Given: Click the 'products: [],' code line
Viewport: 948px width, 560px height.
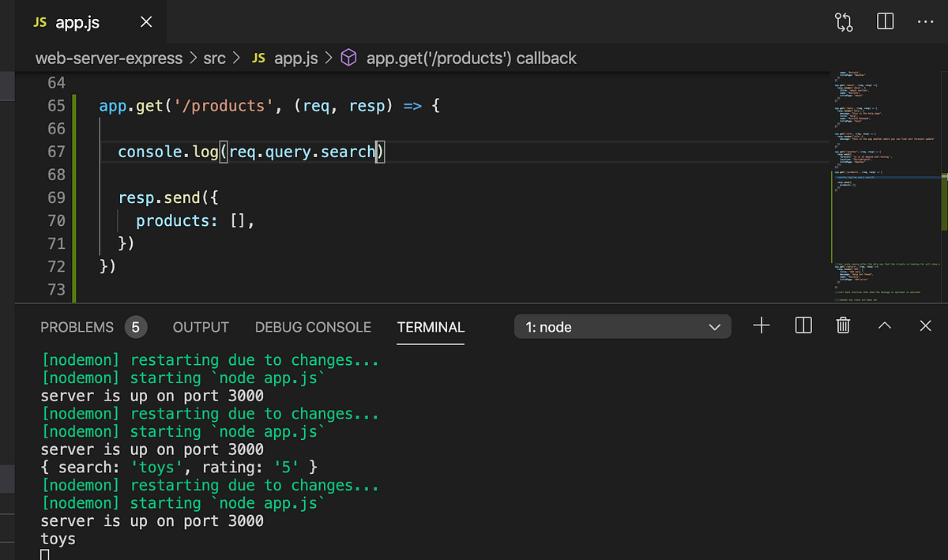Looking at the screenshot, I should click(x=195, y=220).
